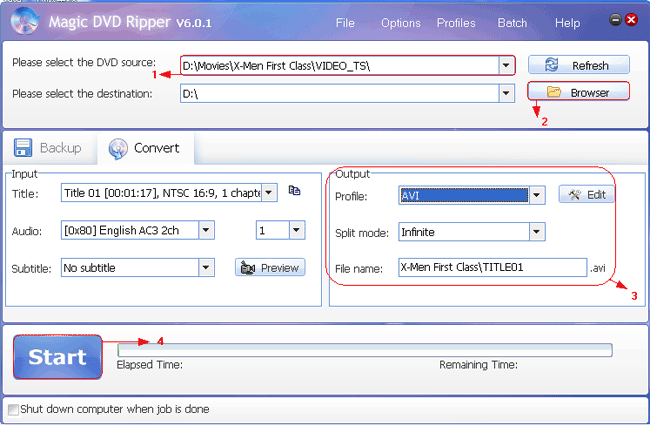Open the Subtitle dropdown
The height and width of the screenshot is (426, 650).
[x=206, y=267]
